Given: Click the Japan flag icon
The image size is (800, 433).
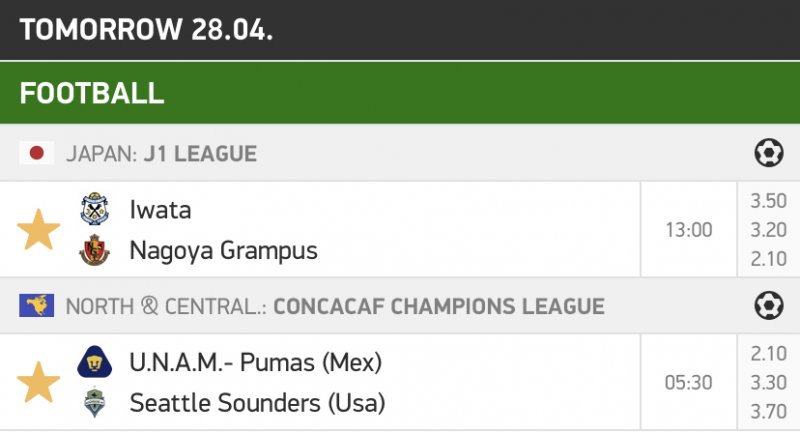Looking at the screenshot, I should pos(37,153).
